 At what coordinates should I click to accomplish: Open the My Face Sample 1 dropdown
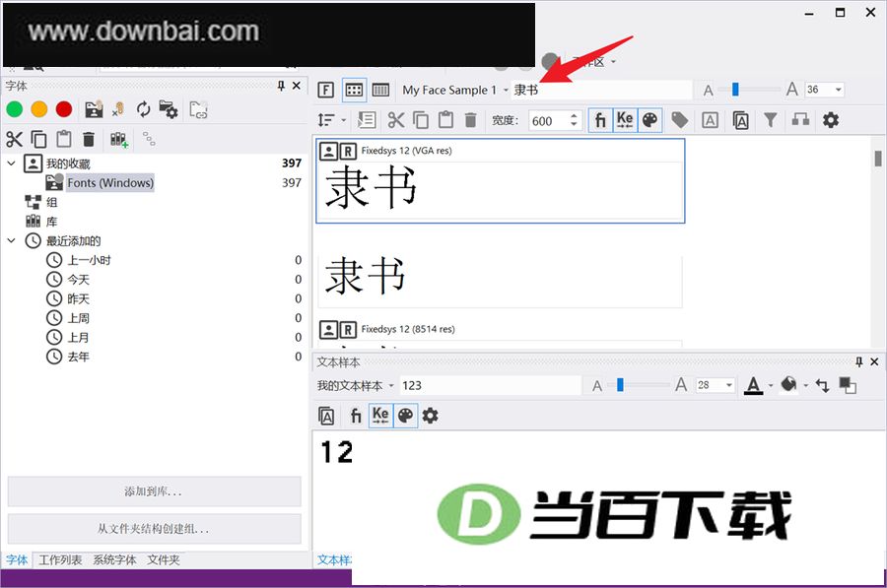(x=455, y=90)
